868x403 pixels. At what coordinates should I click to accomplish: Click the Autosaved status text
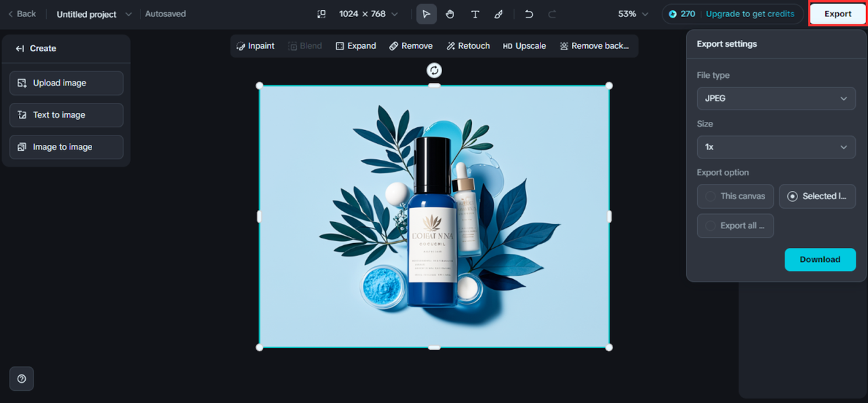tap(165, 14)
